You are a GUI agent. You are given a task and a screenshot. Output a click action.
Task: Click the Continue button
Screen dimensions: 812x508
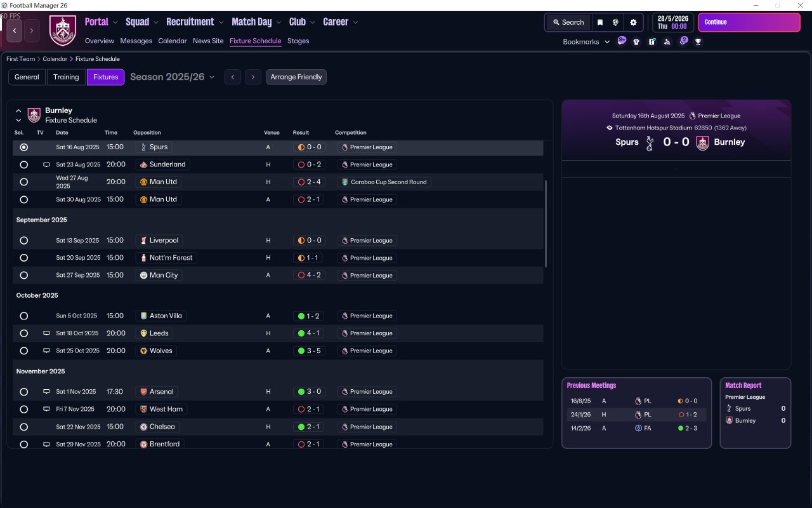[x=749, y=22]
